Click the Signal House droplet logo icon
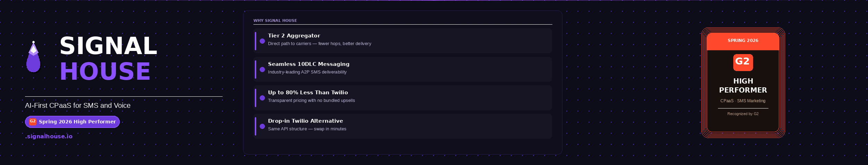The image size is (868, 165). pos(33,58)
